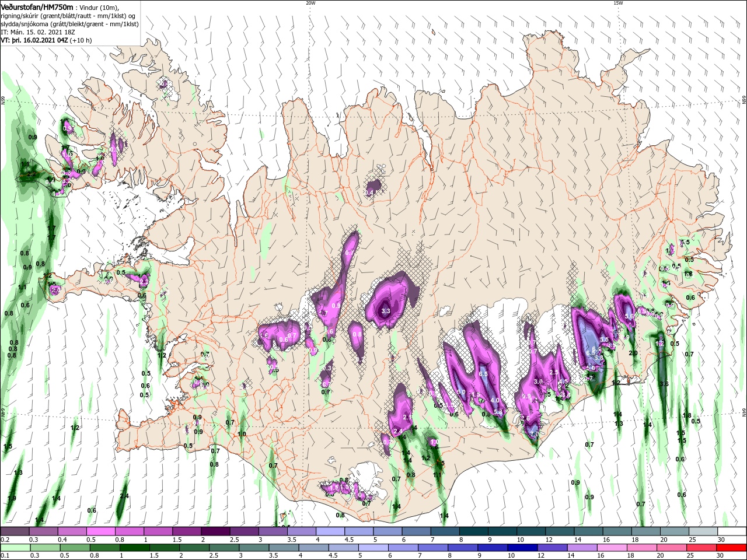Pick the grey-blue 4 rain-scale swatch

[313, 548]
